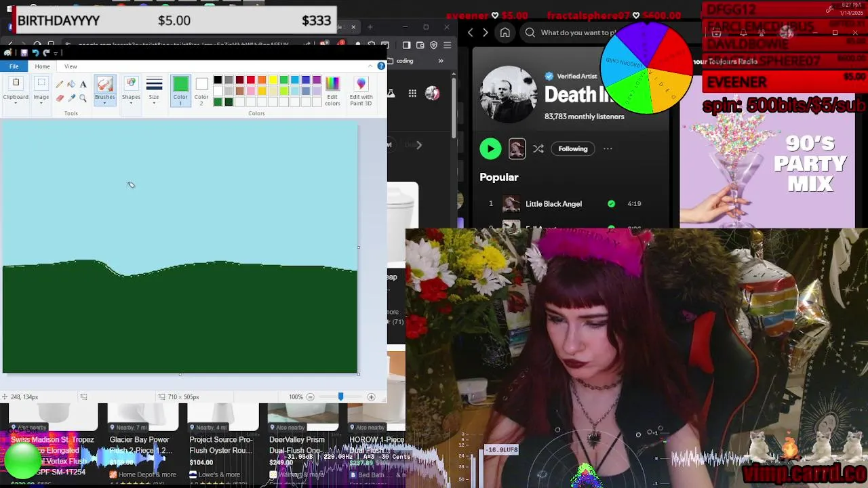Pick the red color swatch

tap(251, 80)
